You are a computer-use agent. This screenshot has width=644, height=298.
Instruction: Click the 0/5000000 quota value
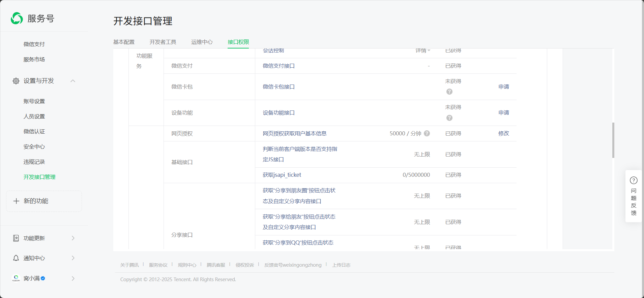tap(416, 175)
